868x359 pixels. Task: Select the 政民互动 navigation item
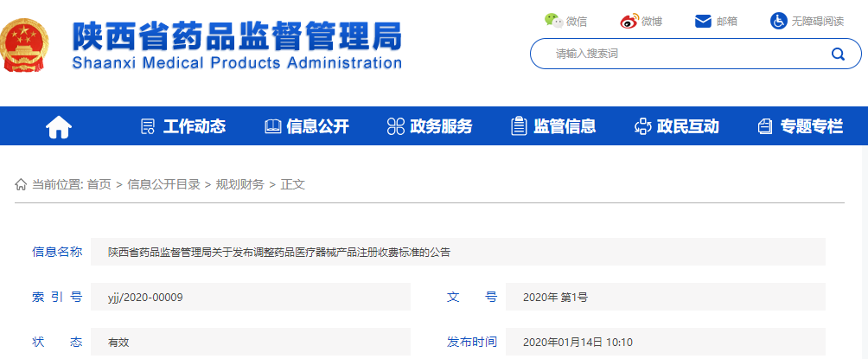(677, 126)
